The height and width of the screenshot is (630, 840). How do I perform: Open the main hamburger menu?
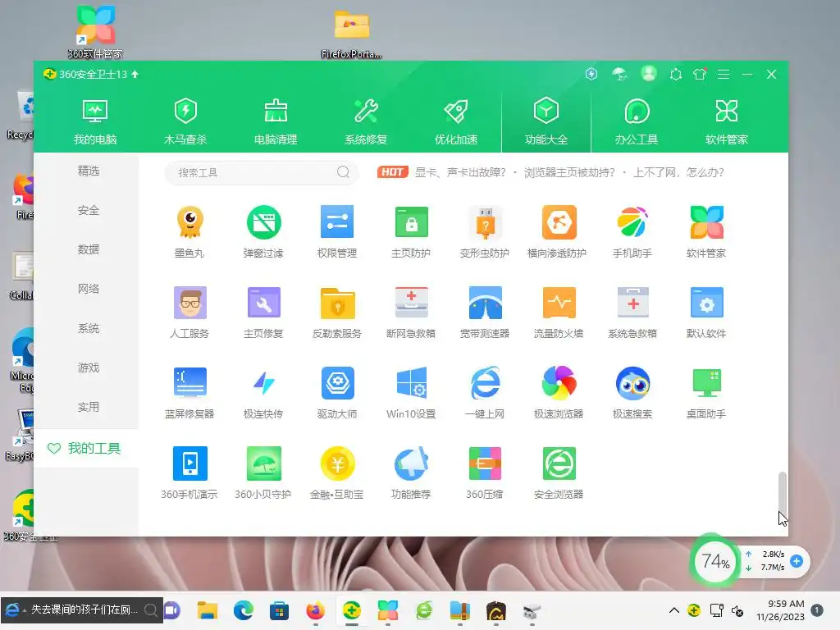click(x=724, y=75)
